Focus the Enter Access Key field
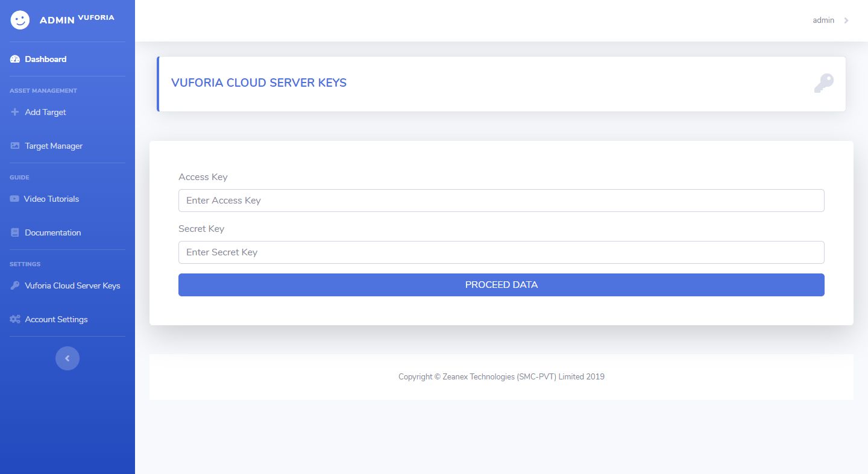Screen dimensions: 868x474 pyautogui.click(x=501, y=201)
